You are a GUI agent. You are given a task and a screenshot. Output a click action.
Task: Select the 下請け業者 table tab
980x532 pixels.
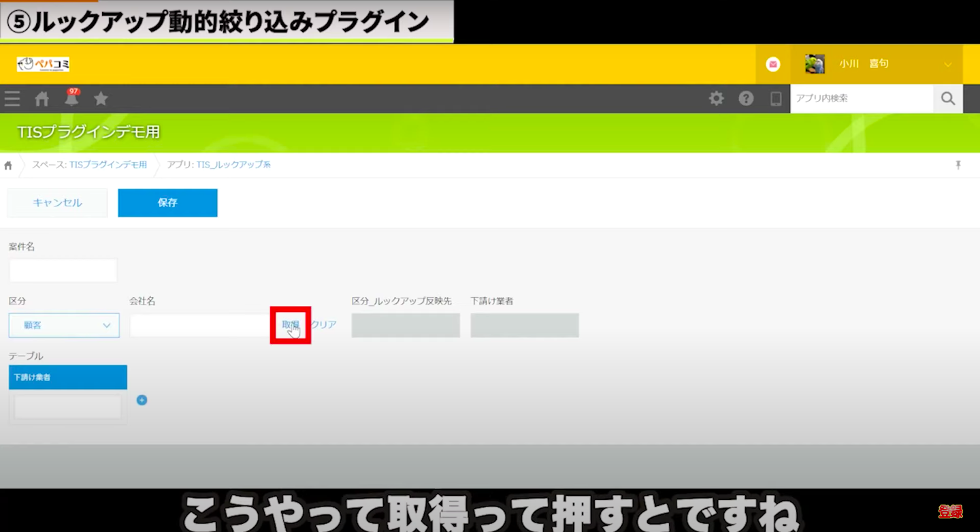coord(67,377)
